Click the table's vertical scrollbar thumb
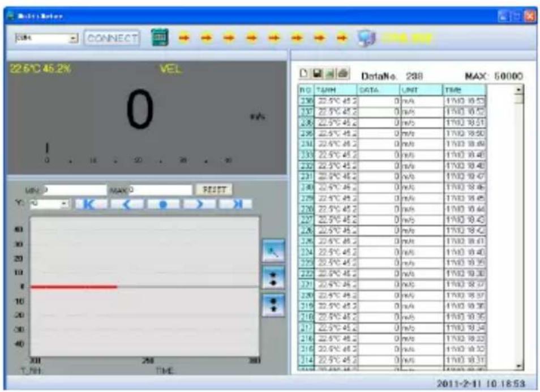The height and width of the screenshot is (392, 540). [518, 99]
